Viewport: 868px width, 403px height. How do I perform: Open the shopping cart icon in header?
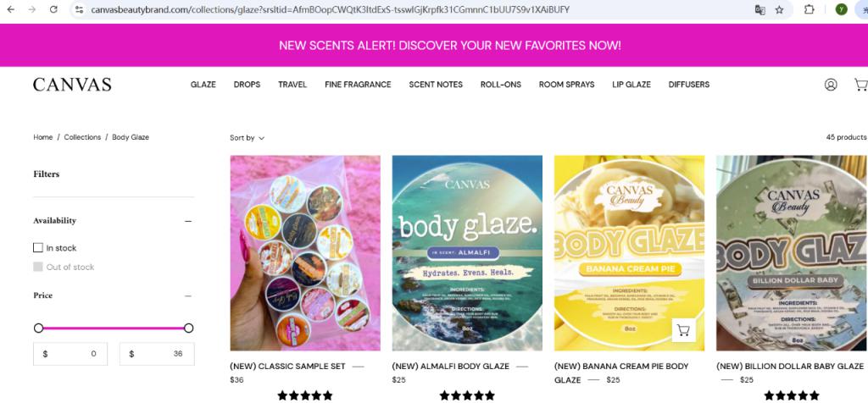pos(861,85)
